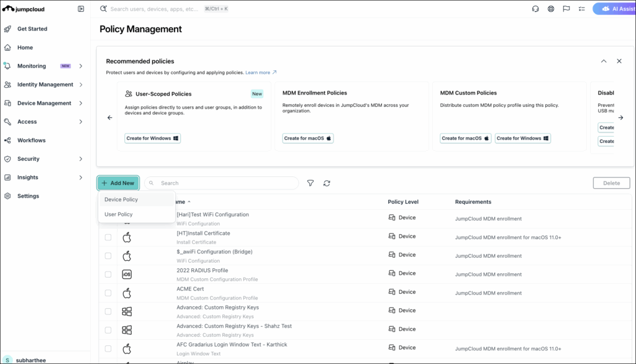Open the ACME Cert policy
This screenshot has height=364, width=636.
coord(190,289)
